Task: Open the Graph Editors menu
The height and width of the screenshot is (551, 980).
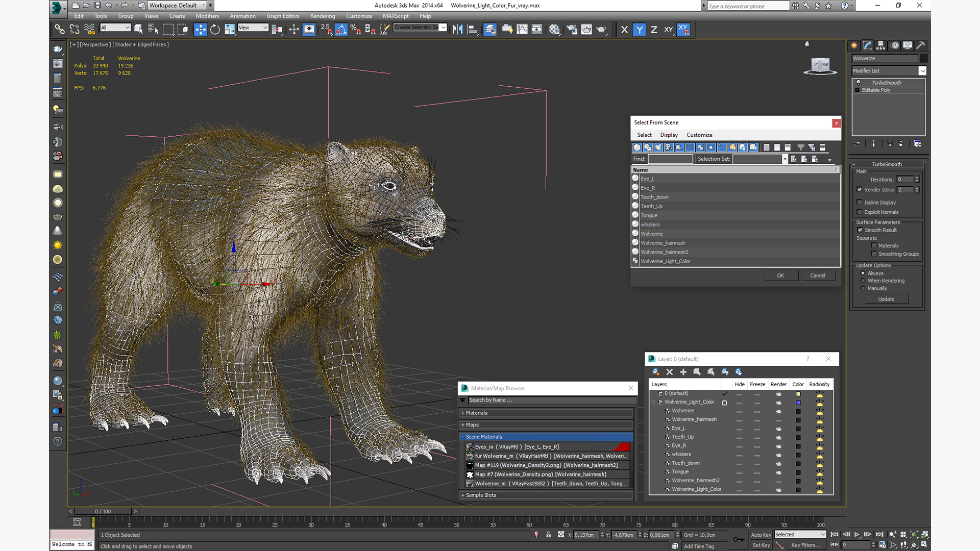Action: 283,16
